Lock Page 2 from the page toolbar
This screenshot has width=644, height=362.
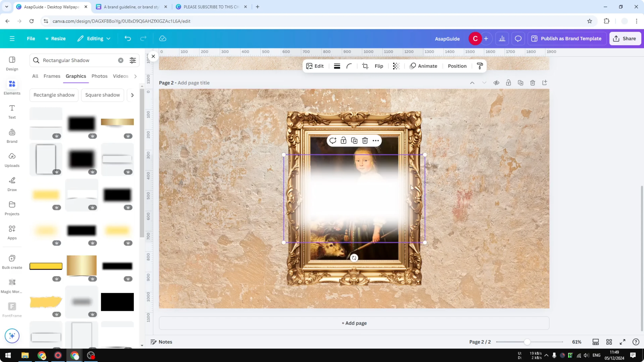[509, 83]
